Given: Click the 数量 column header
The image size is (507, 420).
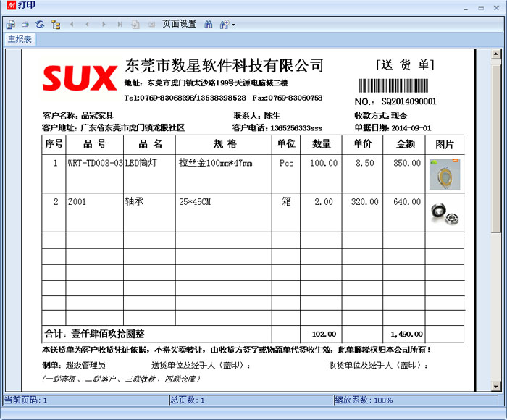Looking at the screenshot, I should pos(321,143).
